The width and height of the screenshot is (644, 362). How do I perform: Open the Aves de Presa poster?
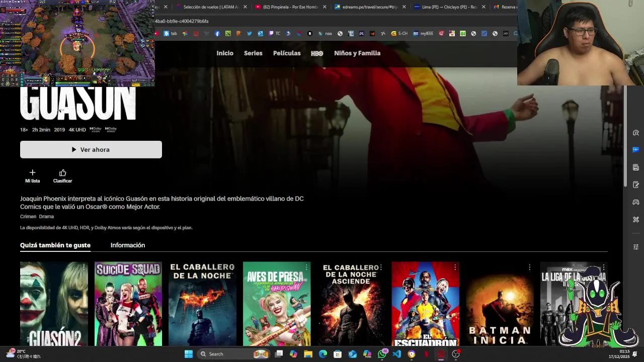(277, 304)
